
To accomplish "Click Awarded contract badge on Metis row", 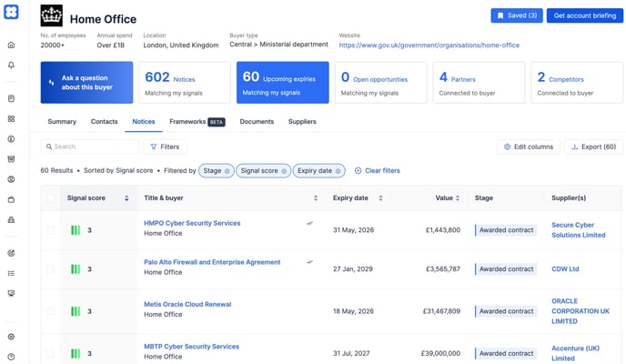I will click(506, 311).
